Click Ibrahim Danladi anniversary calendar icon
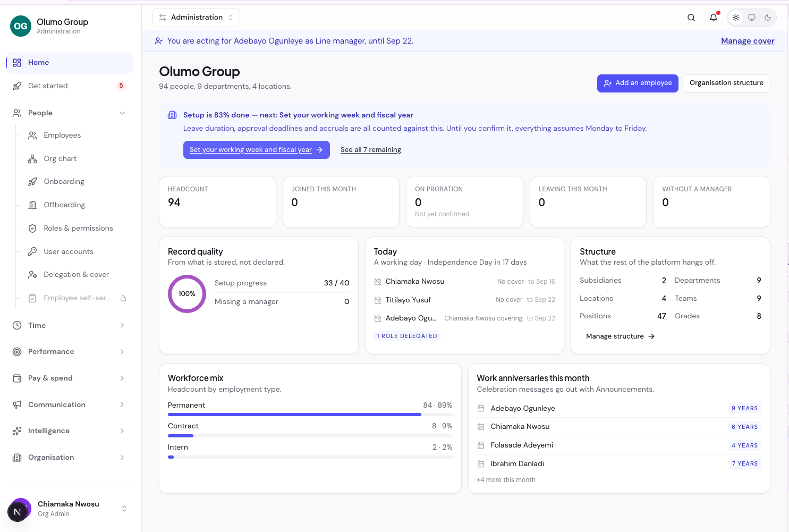The height and width of the screenshot is (532, 789). [x=481, y=464]
